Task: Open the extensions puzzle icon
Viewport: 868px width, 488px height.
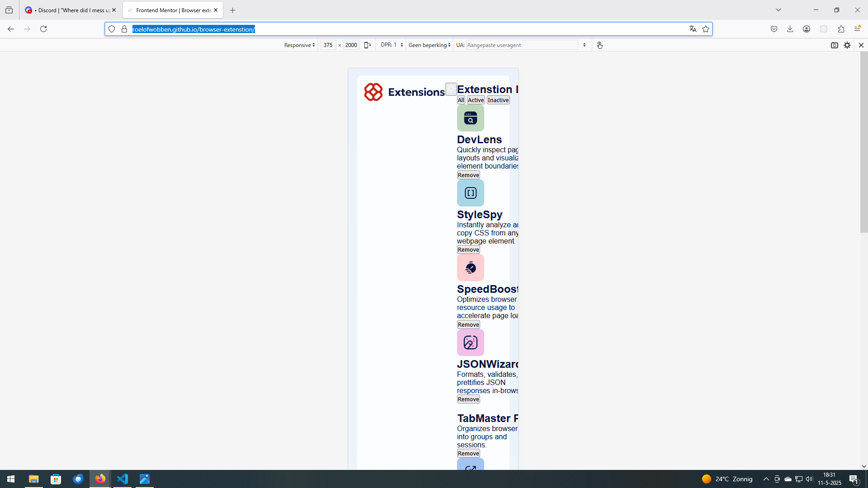Action: coord(841,29)
